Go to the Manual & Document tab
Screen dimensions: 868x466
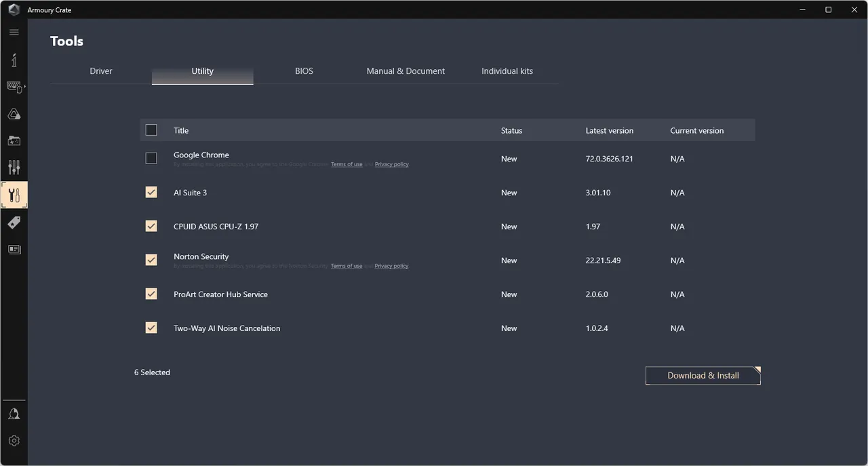pos(406,71)
